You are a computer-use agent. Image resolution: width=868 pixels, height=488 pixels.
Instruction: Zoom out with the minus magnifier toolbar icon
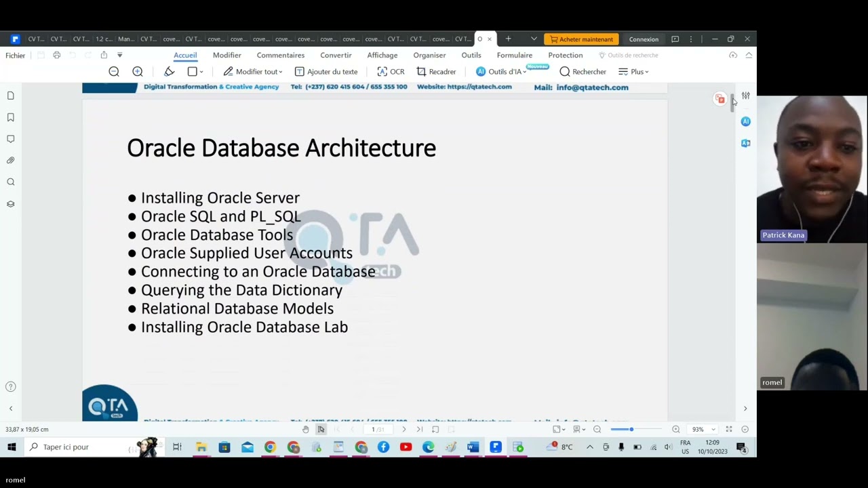click(x=114, y=71)
